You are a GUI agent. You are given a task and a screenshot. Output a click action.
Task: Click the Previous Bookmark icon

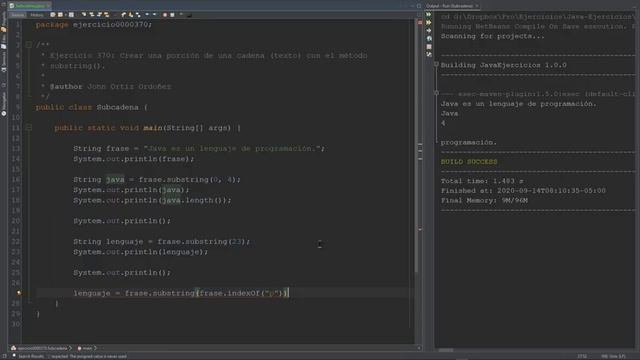[x=124, y=15]
